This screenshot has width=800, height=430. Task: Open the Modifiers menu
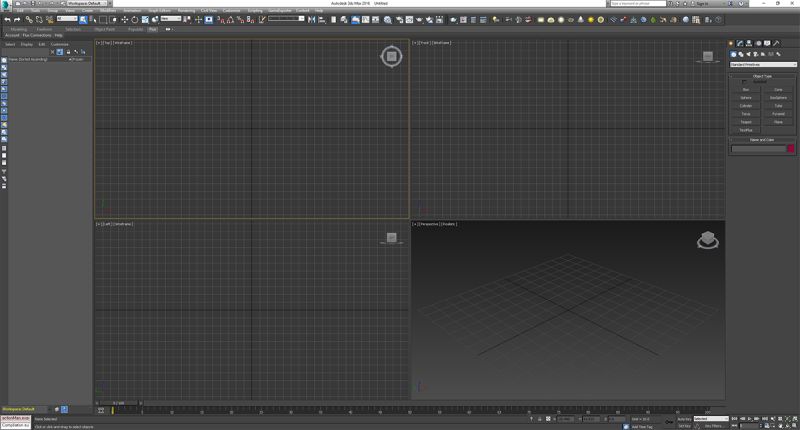click(108, 10)
